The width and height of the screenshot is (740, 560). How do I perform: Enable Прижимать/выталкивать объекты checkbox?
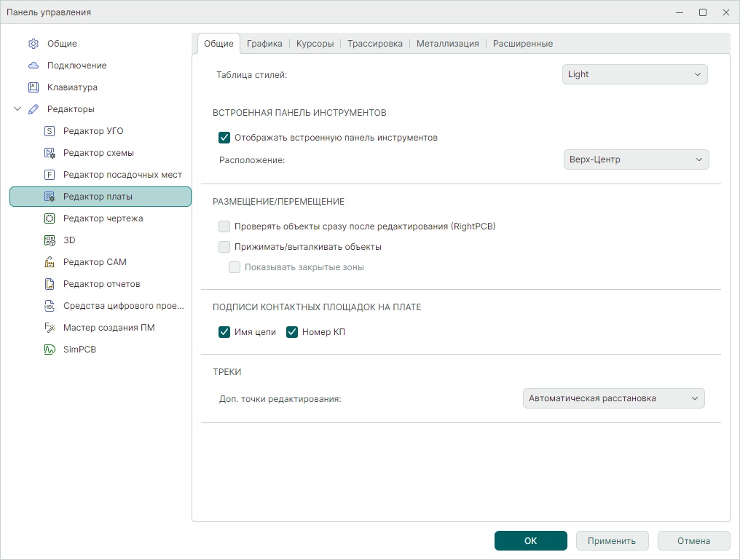[224, 247]
